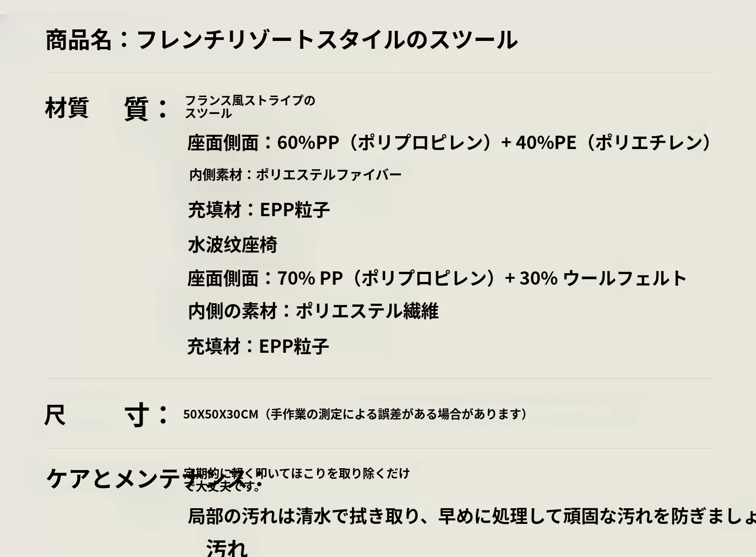756x557 pixels.
Task: Click the 30% ウールフェルト text
Action: tap(603, 278)
